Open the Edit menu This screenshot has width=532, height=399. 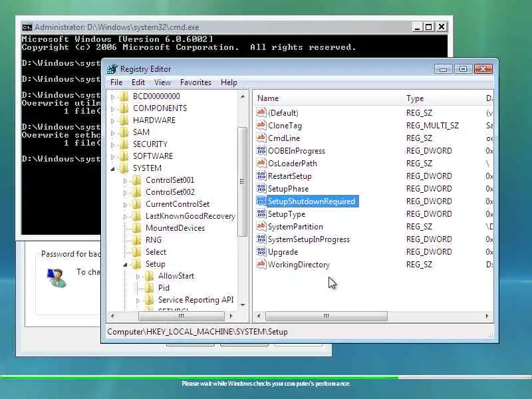click(x=138, y=82)
